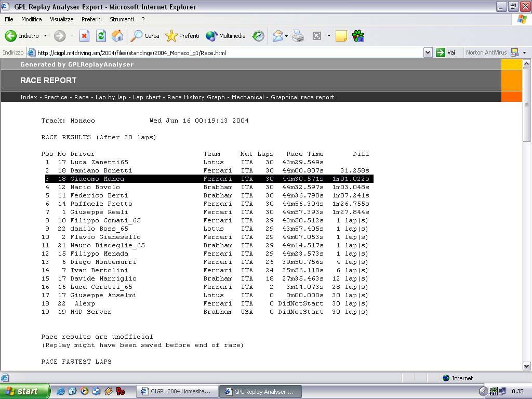This screenshot has width=532, height=399.
Task: Click the Norton AntiVirus toolbar icon
Action: (514, 52)
